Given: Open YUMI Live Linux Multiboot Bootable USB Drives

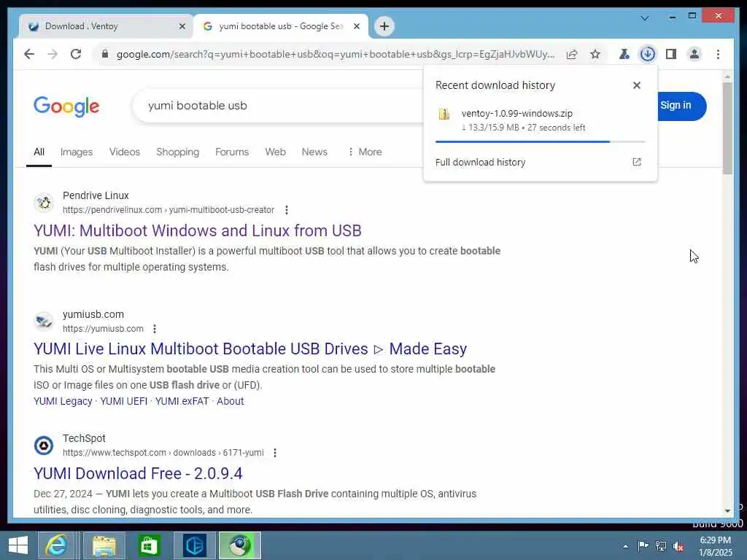Looking at the screenshot, I should tap(250, 349).
